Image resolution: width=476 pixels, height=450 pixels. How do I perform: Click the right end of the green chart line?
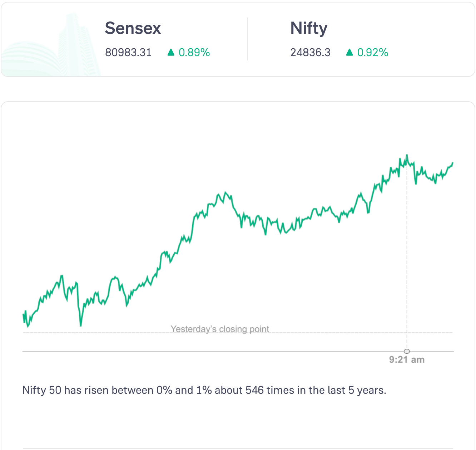tap(452, 163)
